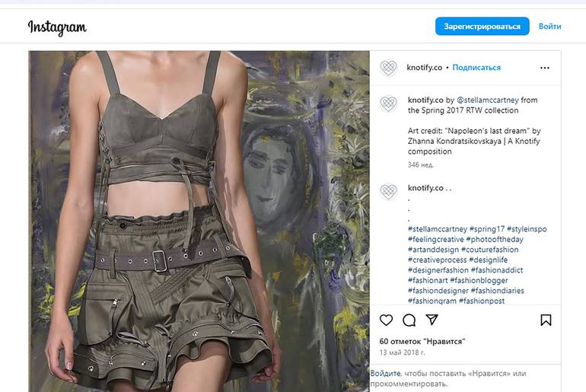Open the three-dot post options menu
Screen dimensions: 586x392
tap(544, 68)
